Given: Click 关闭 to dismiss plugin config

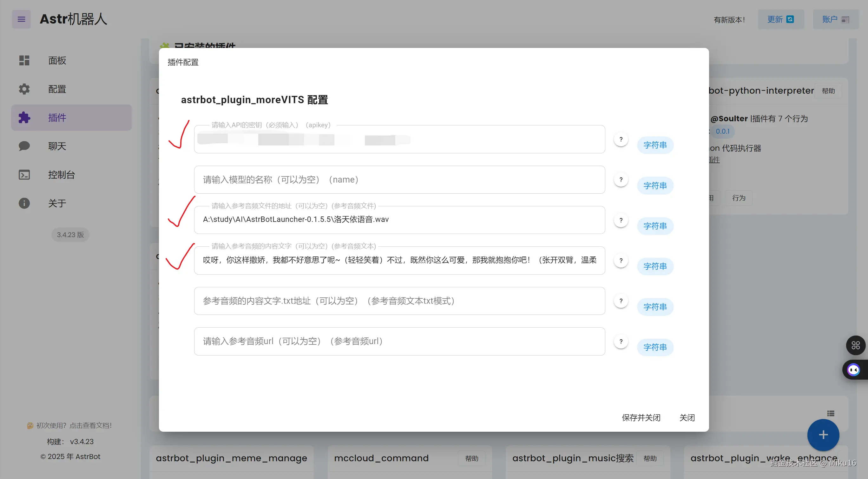Looking at the screenshot, I should [x=687, y=418].
